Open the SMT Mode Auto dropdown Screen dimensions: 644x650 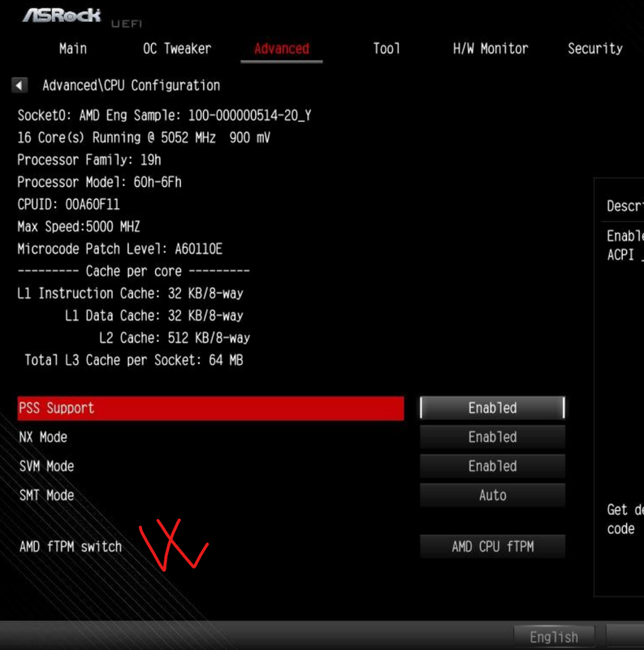(492, 495)
